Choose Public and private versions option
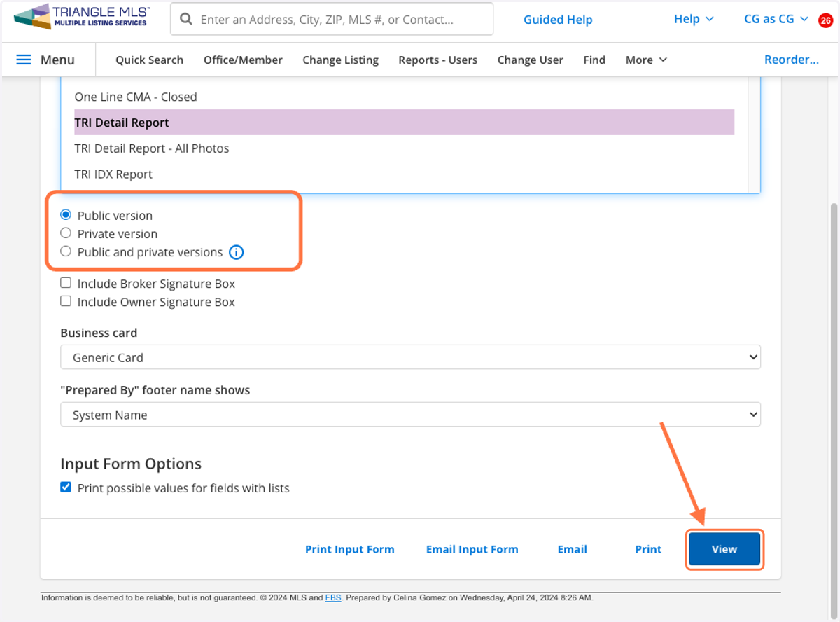The height and width of the screenshot is (622, 840). pos(66,251)
